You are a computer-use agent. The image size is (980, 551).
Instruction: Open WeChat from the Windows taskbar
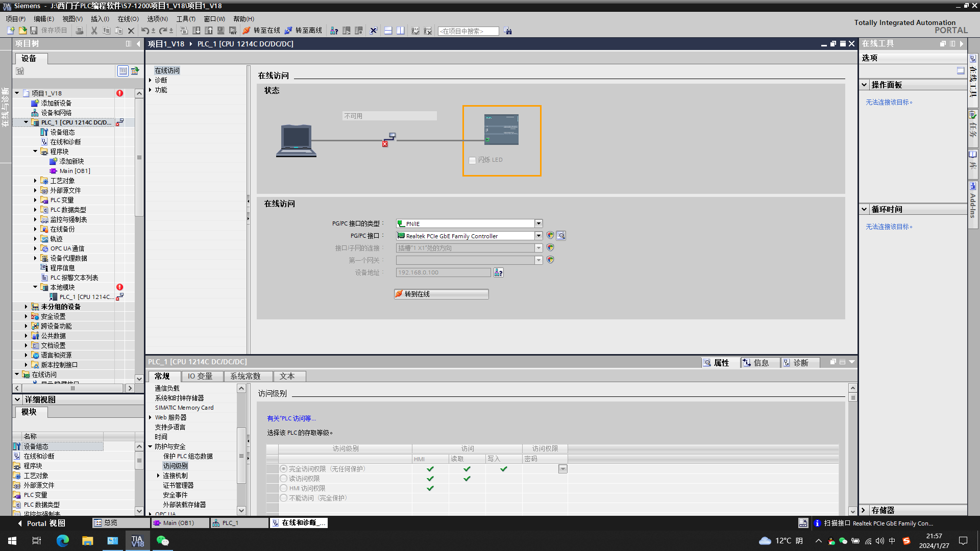click(x=162, y=540)
